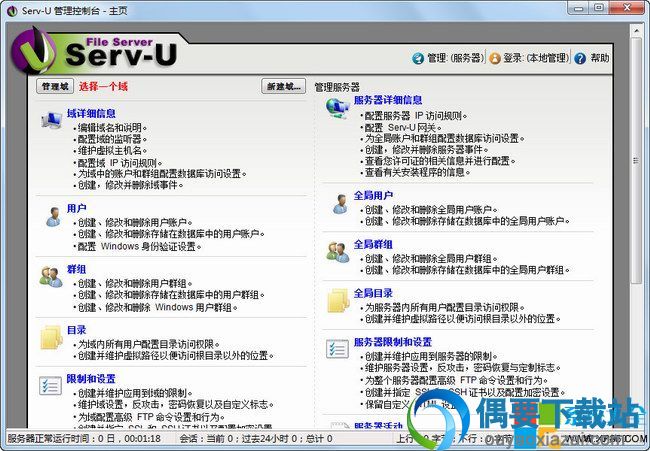This screenshot has width=650, height=451.
Task: Open the 限制和设置 link
Action: (x=91, y=378)
